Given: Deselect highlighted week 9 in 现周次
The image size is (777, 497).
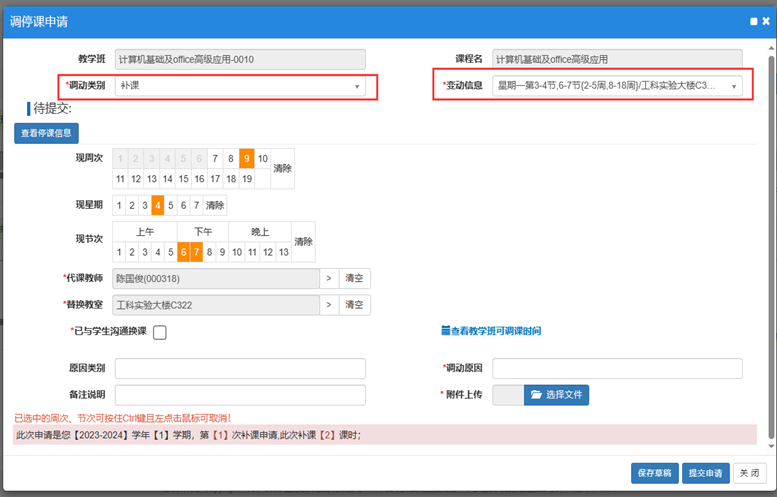Looking at the screenshot, I should [246, 158].
